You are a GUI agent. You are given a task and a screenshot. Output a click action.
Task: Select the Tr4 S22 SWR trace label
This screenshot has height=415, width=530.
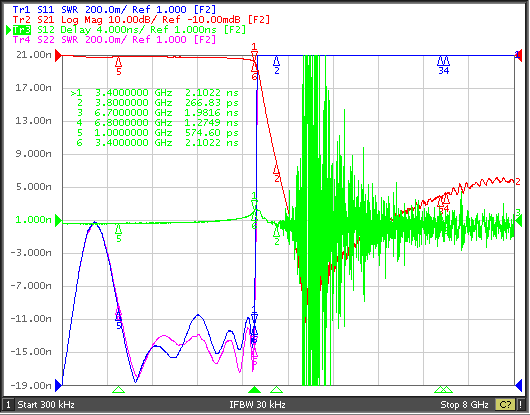pyautogui.click(x=114, y=40)
